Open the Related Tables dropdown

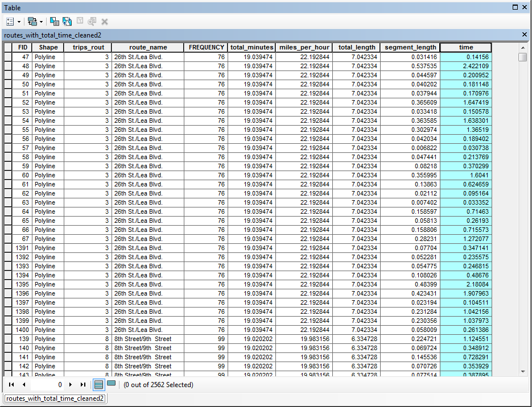coord(35,21)
